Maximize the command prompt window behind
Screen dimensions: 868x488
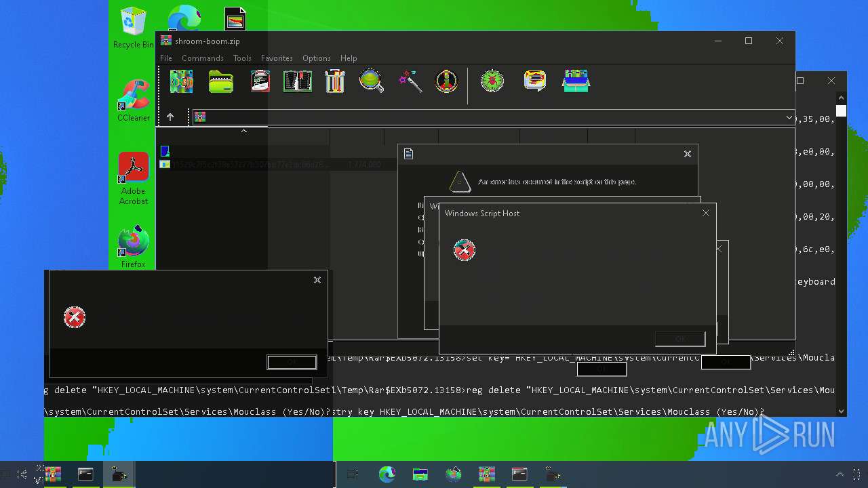[800, 81]
